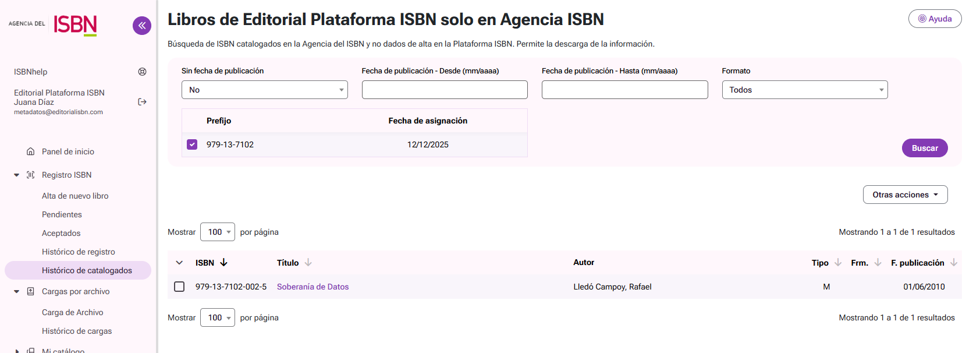
Task: Click the upload icon next to Cargas por archivo
Action: (x=30, y=291)
